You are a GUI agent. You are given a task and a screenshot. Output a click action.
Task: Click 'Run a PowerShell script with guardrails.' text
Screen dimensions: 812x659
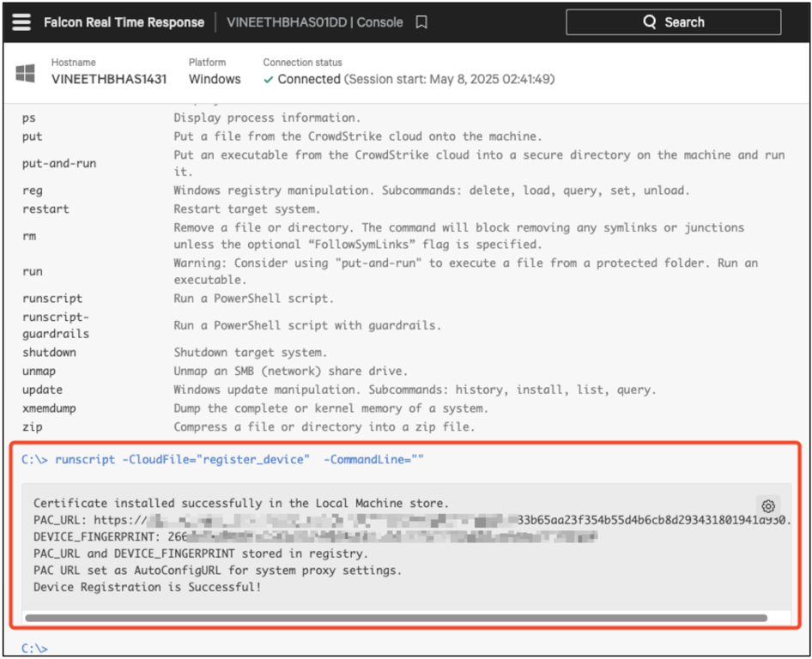click(x=307, y=325)
